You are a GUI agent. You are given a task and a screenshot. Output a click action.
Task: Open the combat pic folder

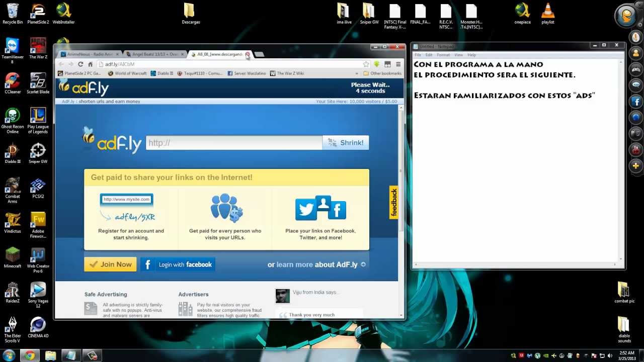[624, 292]
